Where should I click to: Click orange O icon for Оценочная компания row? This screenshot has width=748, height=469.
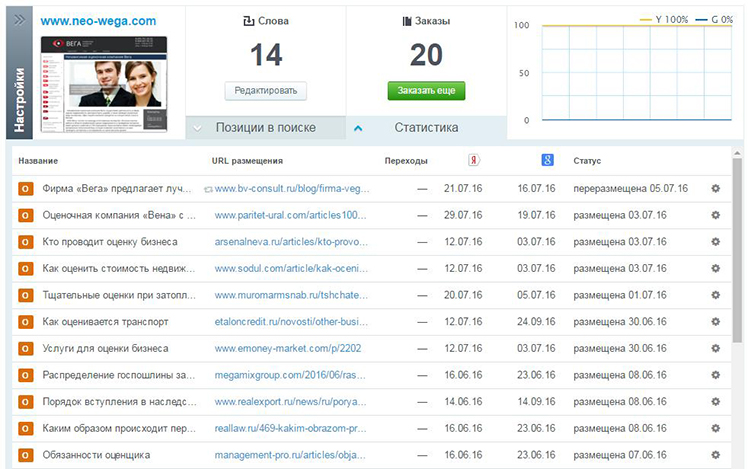(25, 216)
